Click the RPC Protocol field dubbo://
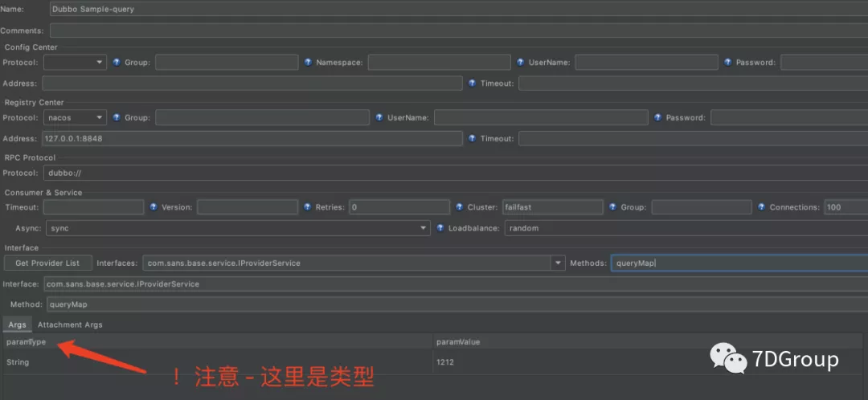Viewport: 868px width, 400px height. tap(456, 173)
